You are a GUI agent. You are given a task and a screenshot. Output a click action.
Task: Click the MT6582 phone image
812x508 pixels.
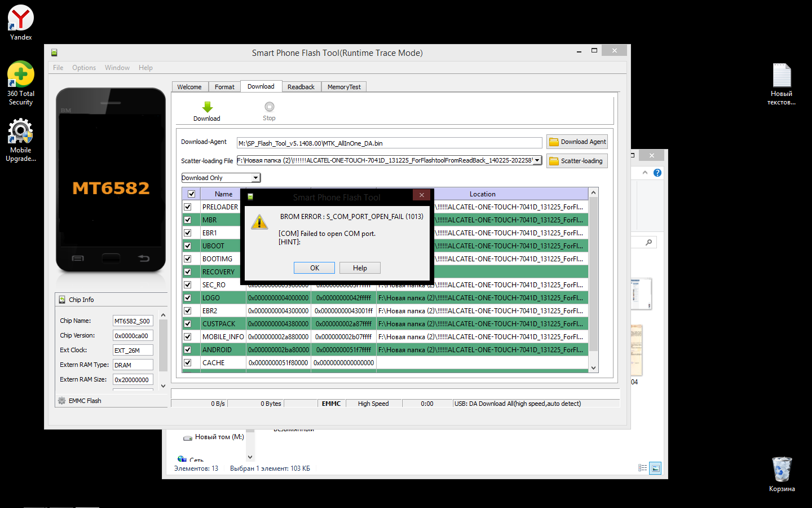[111, 181]
